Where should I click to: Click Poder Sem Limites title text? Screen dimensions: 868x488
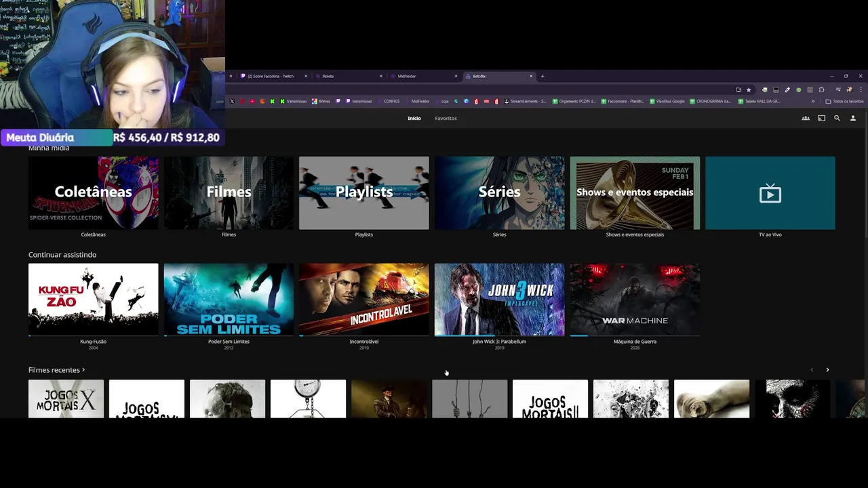pos(229,342)
